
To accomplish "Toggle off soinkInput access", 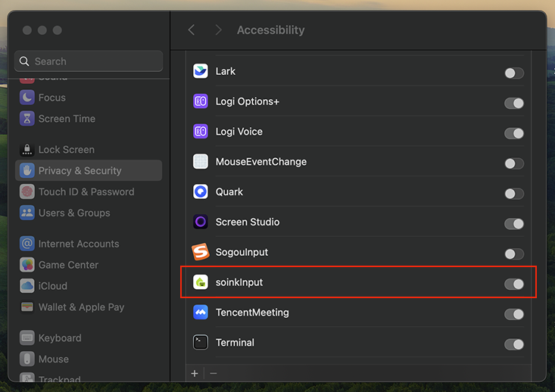I will 514,284.
